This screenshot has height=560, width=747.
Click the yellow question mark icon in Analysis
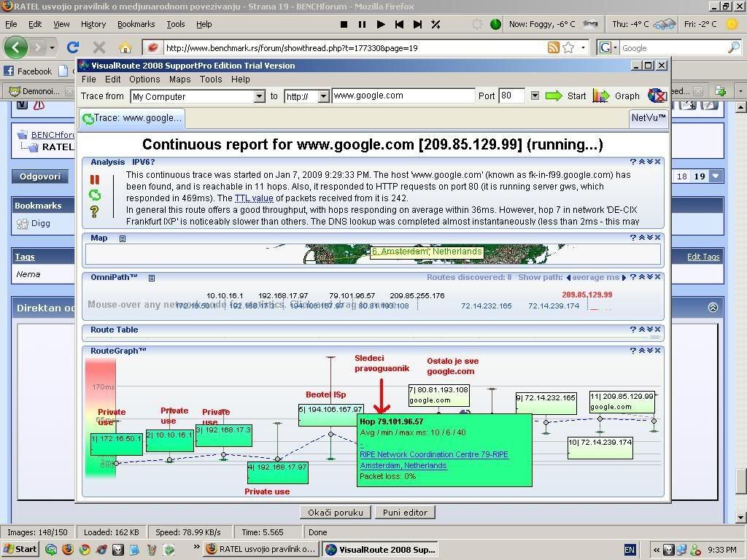94,211
